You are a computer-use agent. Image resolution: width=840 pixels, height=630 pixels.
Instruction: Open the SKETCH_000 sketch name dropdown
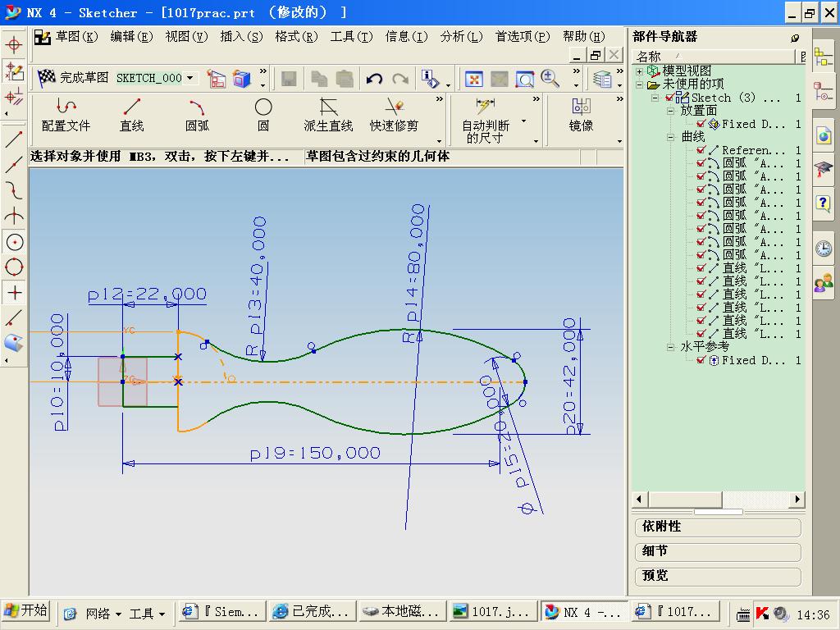190,78
